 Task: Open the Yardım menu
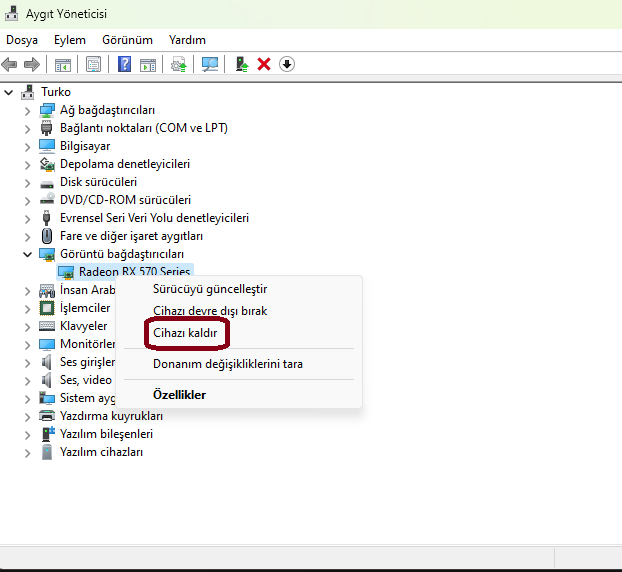point(187,40)
